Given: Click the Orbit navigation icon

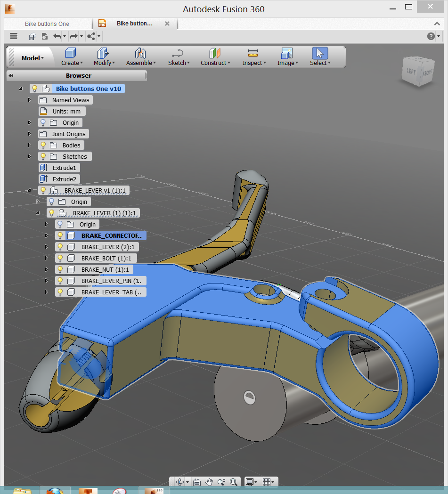Looking at the screenshot, I should point(180,482).
